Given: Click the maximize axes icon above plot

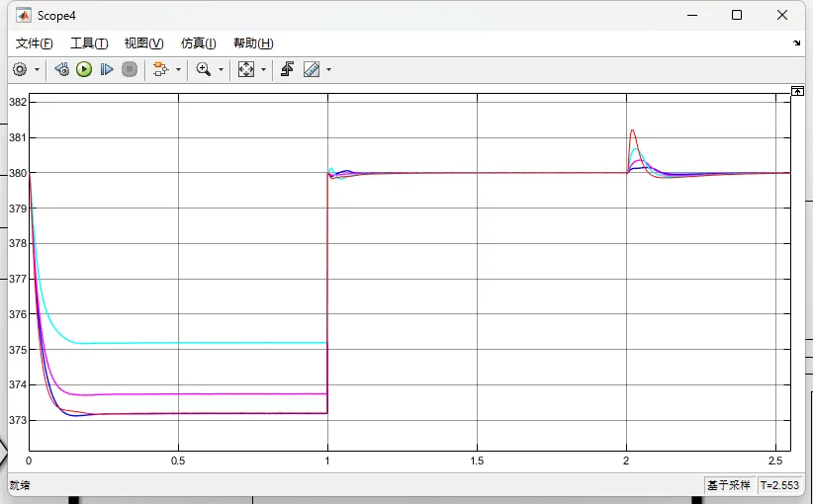Looking at the screenshot, I should point(797,91).
